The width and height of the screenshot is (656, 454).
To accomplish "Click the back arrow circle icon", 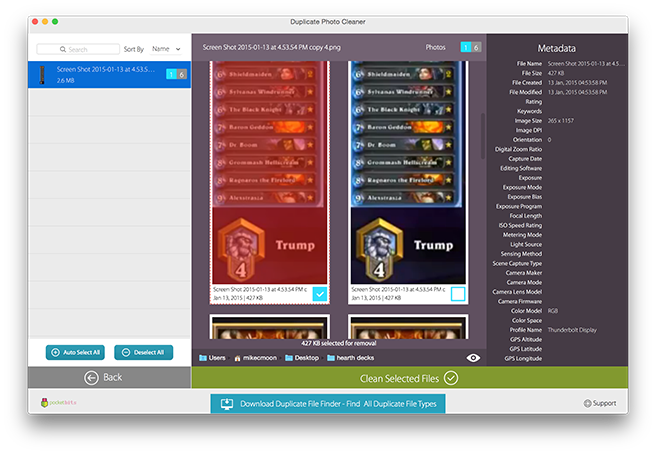I will pyautogui.click(x=91, y=377).
